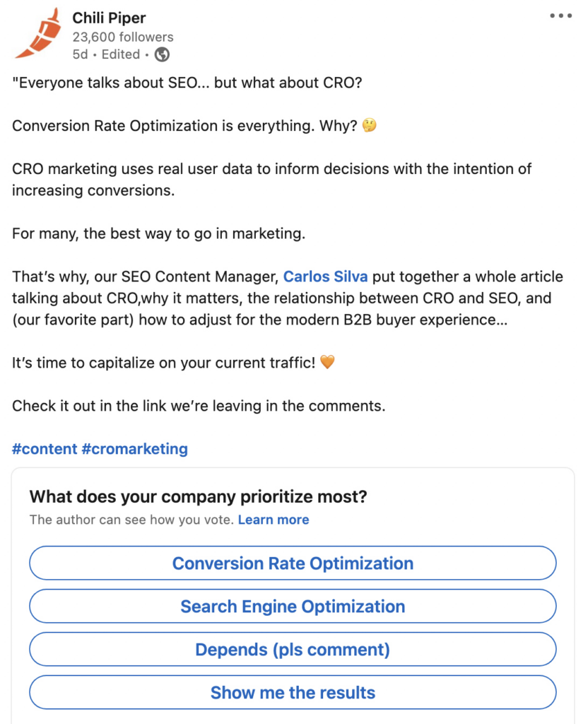This screenshot has height=724, width=588.
Task: Click the Chili Piper pepper logo
Action: (39, 33)
